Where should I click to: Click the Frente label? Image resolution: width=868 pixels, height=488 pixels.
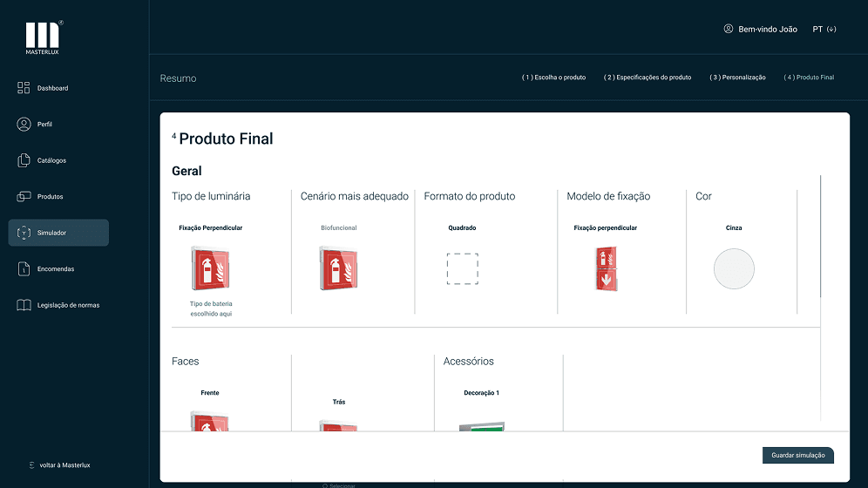pyautogui.click(x=210, y=393)
